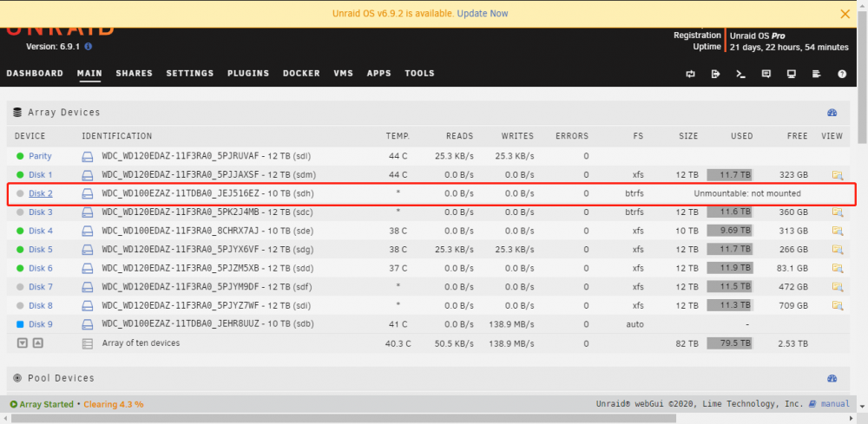Open the Parity device link
Image resolution: width=868 pixels, height=424 pixels.
pos(40,156)
